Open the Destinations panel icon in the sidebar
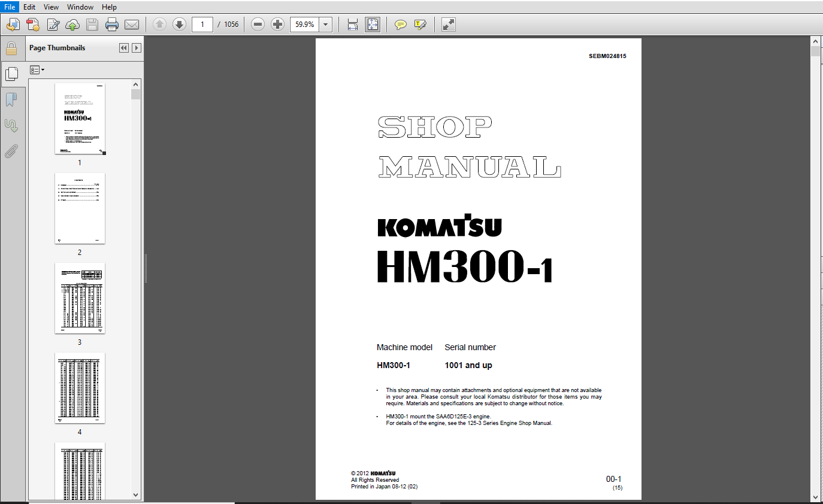The height and width of the screenshot is (504, 823). (x=11, y=125)
